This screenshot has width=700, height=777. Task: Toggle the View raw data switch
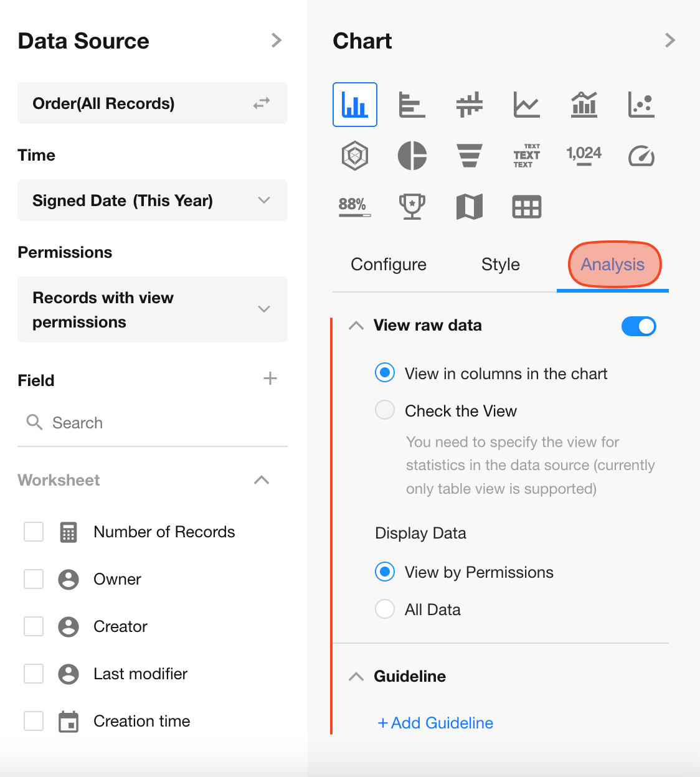(x=638, y=326)
